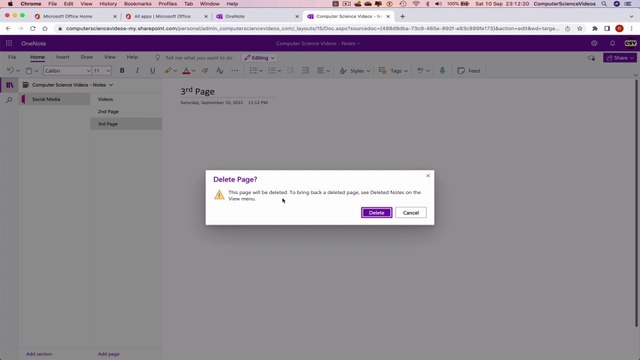The width and height of the screenshot is (640, 360).
Task: Open the Videos page
Action: point(126,99)
